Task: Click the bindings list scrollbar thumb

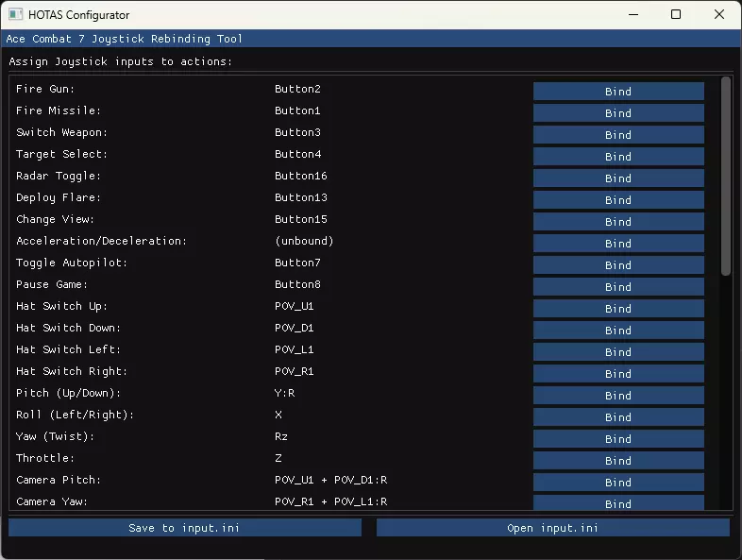Action: pos(725,176)
